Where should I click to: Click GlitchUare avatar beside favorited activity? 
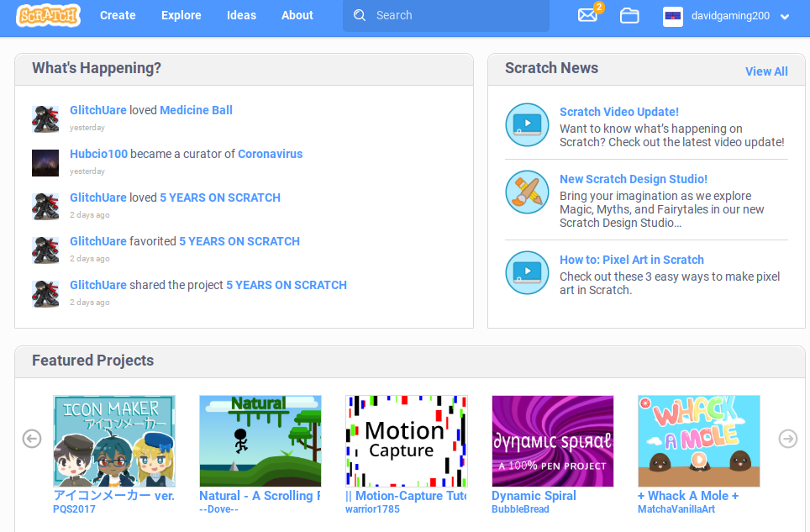(45, 250)
